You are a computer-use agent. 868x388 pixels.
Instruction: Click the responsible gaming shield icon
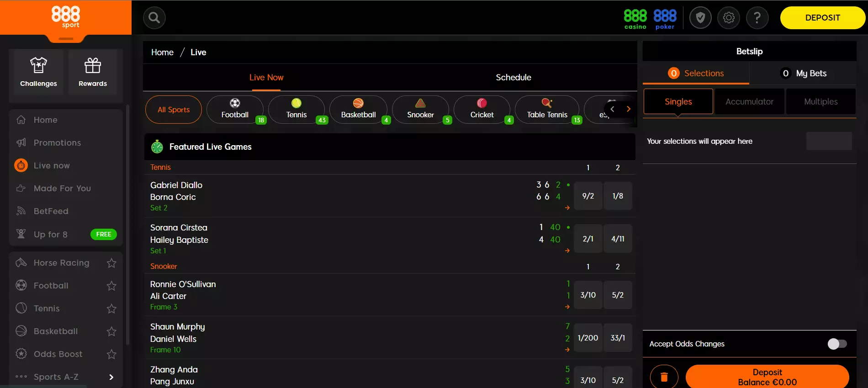point(700,18)
